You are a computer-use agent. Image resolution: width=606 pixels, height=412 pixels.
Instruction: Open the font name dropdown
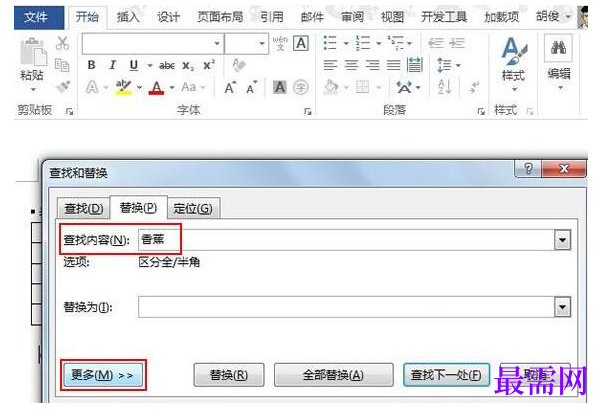pos(217,43)
